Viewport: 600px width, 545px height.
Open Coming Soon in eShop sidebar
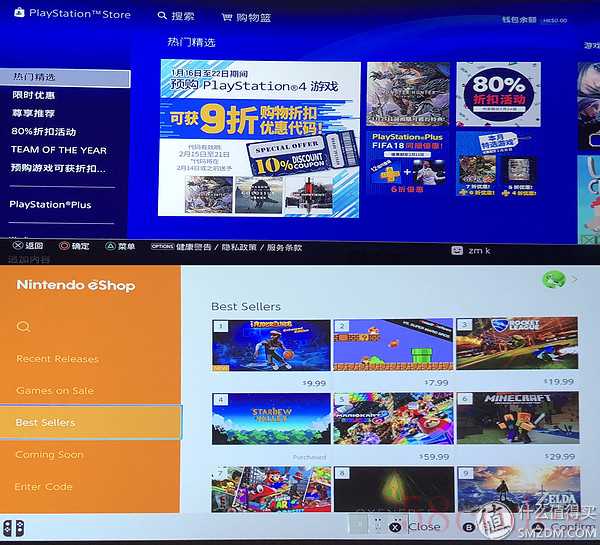[49, 455]
